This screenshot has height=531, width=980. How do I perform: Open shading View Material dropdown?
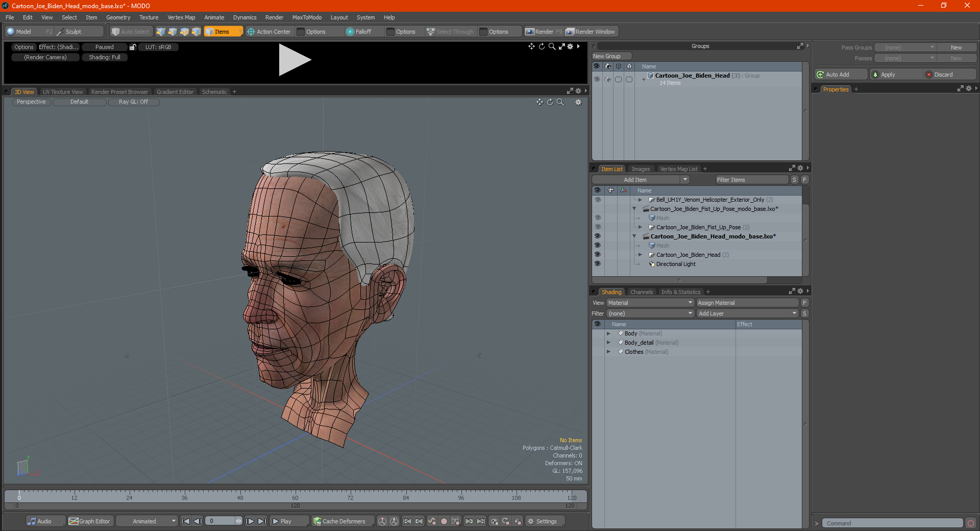(x=650, y=303)
